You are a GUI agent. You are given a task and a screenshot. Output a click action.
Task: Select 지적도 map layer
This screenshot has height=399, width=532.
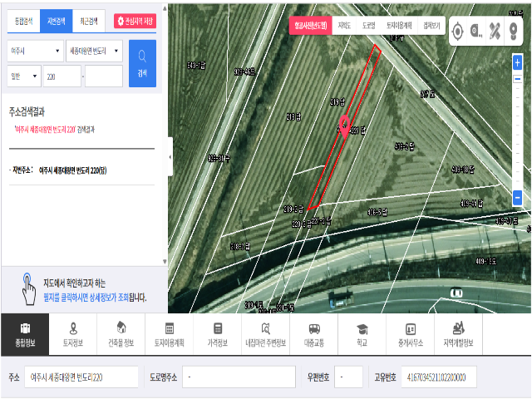pyautogui.click(x=344, y=26)
